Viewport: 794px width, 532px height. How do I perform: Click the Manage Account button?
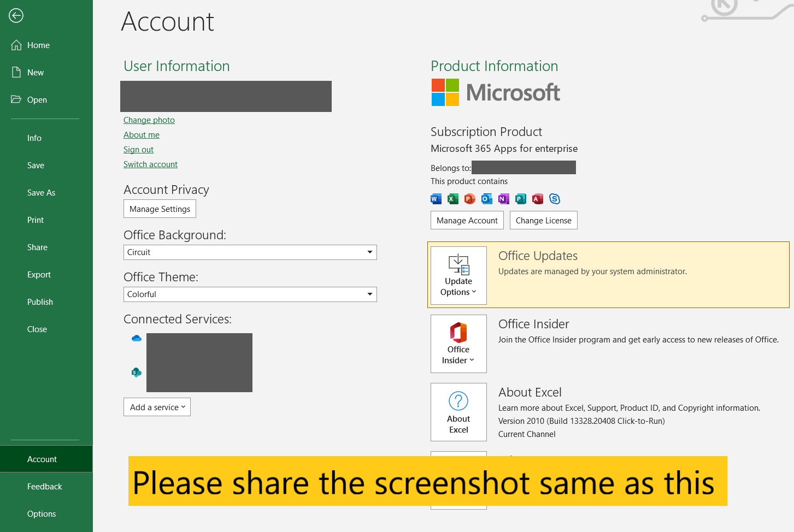(467, 221)
